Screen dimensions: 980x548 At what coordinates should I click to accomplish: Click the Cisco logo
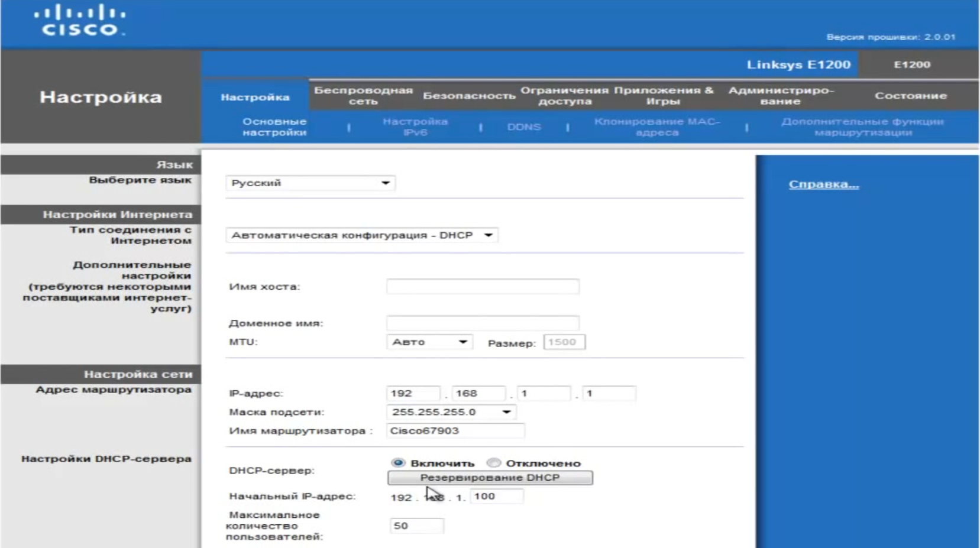[80, 21]
